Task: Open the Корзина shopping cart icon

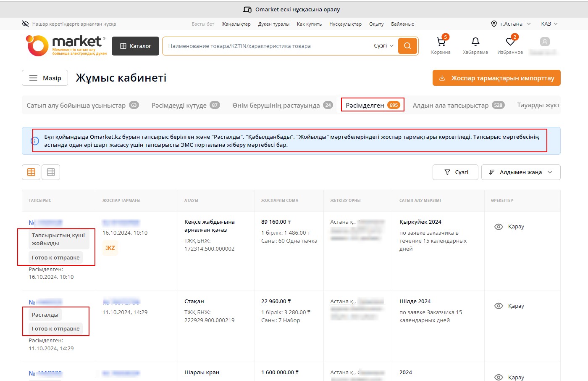Action: (x=441, y=42)
